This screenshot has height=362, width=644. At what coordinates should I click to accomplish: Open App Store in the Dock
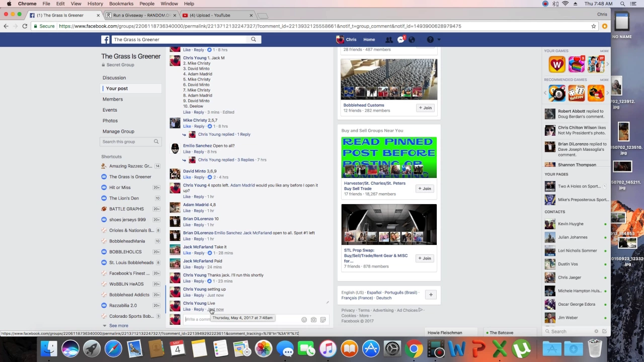pyautogui.click(x=371, y=349)
